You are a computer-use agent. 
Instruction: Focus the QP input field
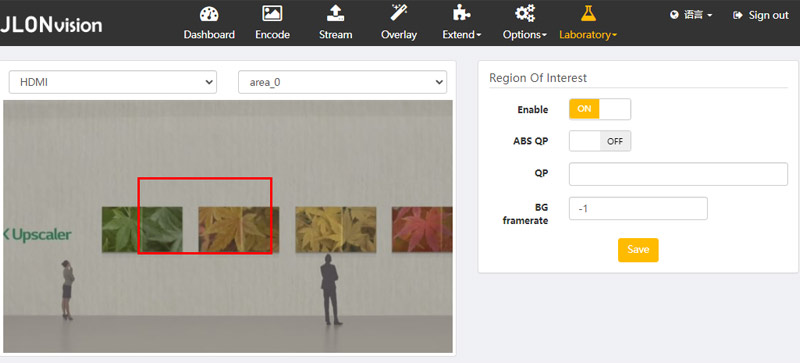point(679,174)
